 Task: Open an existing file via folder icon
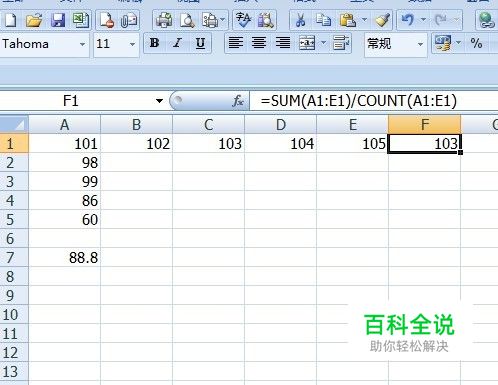[x=34, y=20]
